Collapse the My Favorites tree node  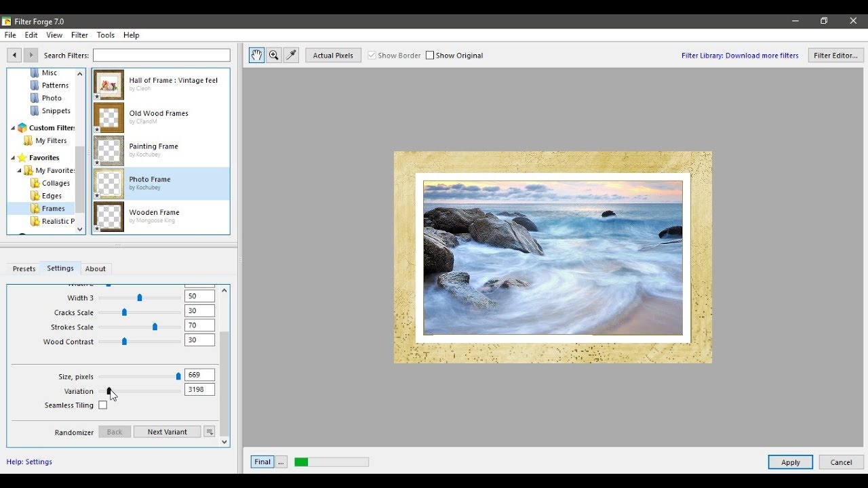pos(20,171)
